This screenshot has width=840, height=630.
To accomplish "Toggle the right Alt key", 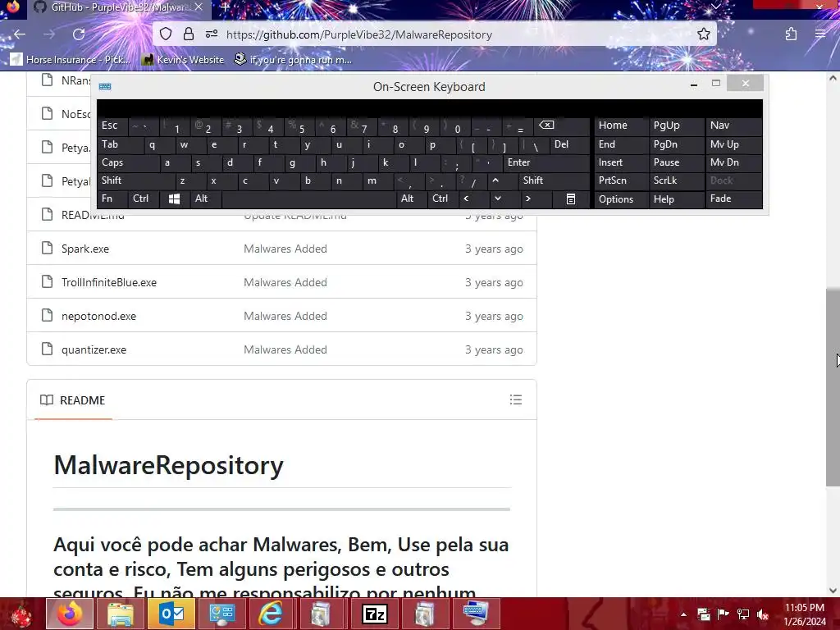I will [x=411, y=199].
